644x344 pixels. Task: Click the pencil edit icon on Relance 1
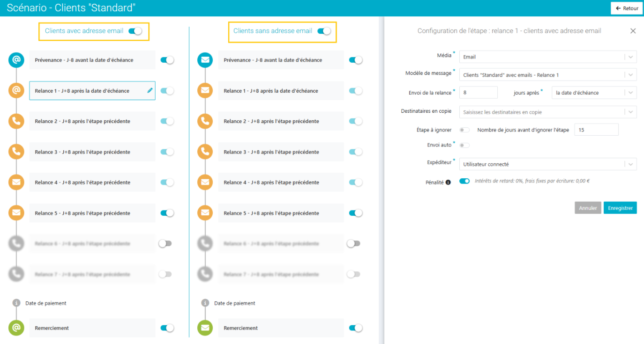pos(150,90)
